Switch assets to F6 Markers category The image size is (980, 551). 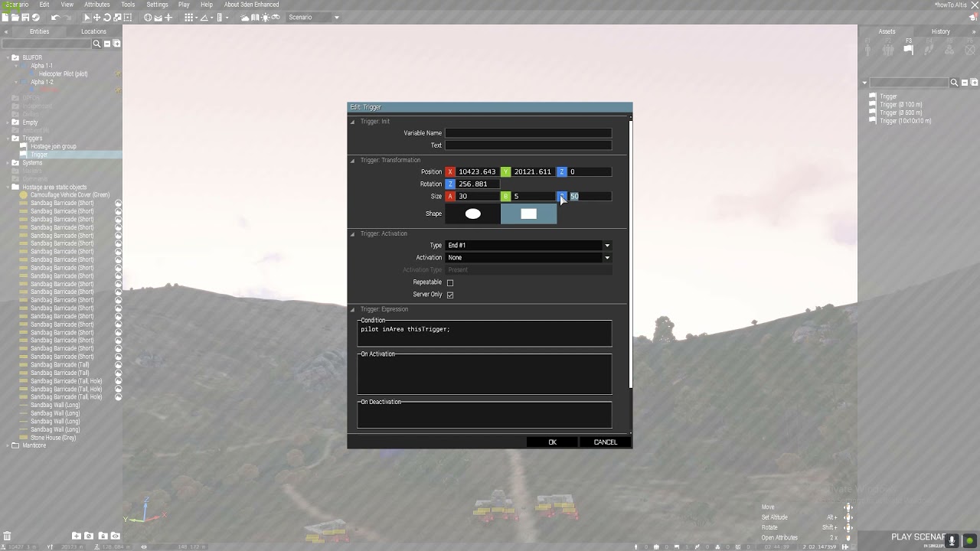click(x=970, y=50)
